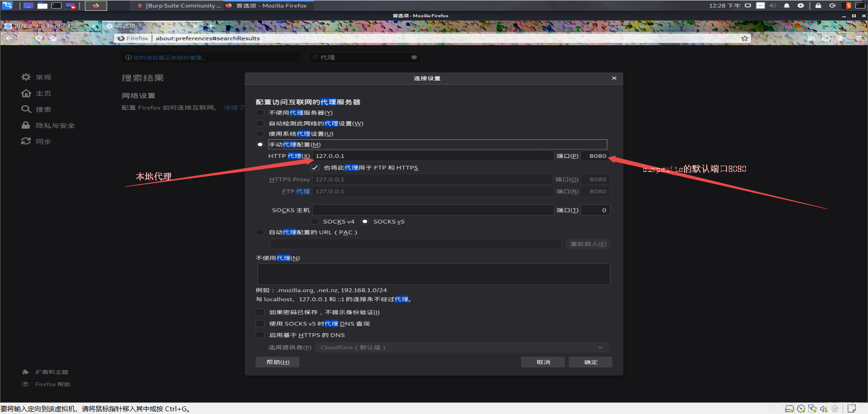Screen dimensions: 868x414
Task: Open 隐私与安全 preferences category
Action: point(48,125)
